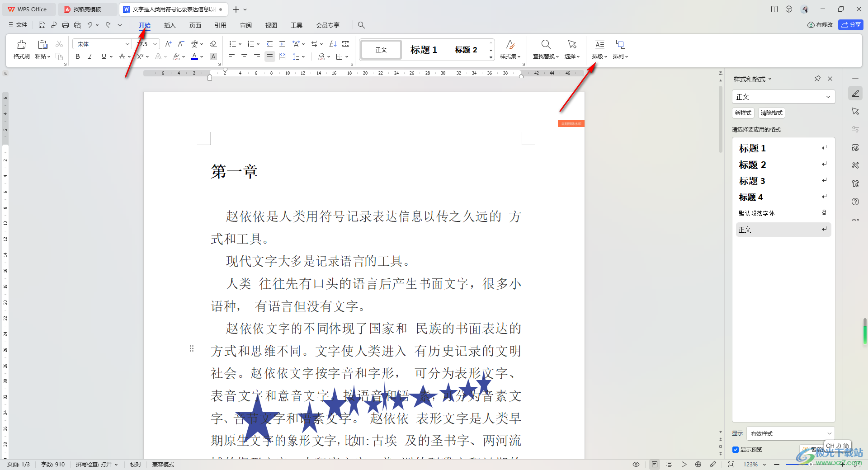This screenshot has width=868, height=470.
Task: Click the Increase Indent icon
Action: pyautogui.click(x=283, y=44)
